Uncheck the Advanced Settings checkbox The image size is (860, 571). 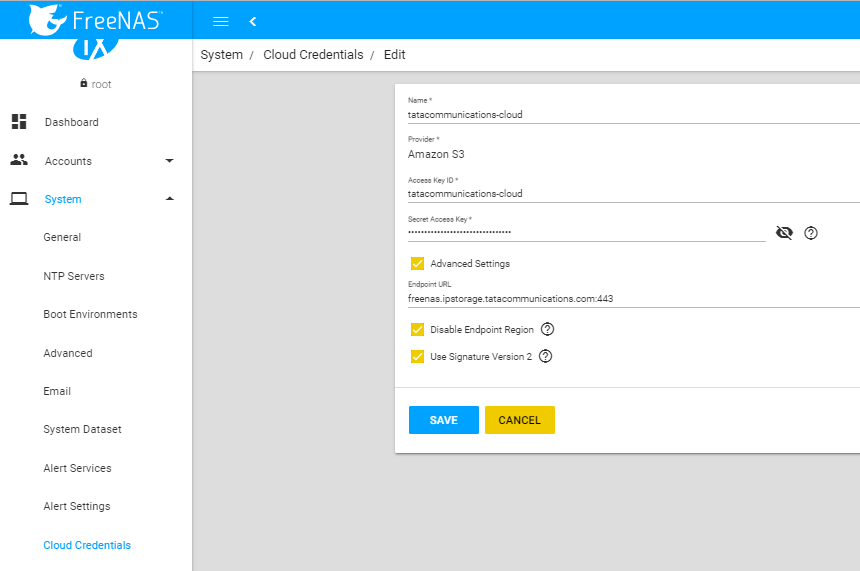(x=417, y=263)
